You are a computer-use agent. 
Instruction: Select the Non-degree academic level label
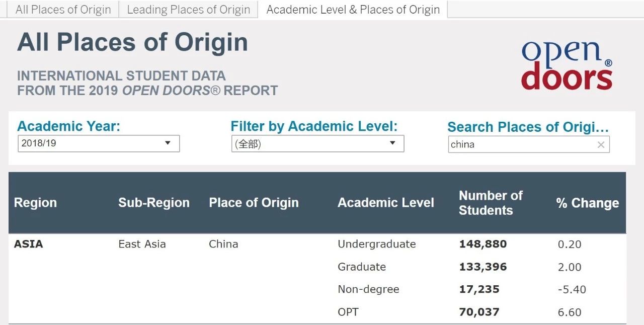[x=368, y=289]
